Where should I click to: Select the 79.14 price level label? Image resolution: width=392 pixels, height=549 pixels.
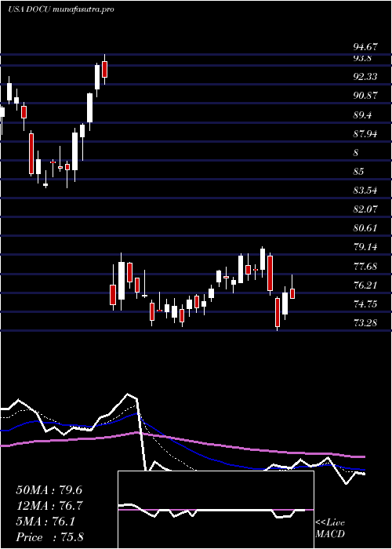pos(366,248)
